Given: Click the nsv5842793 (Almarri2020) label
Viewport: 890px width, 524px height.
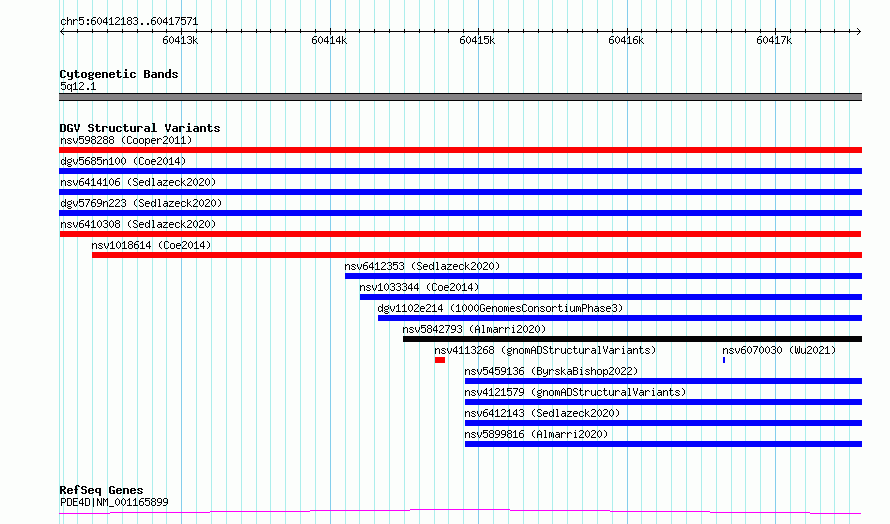Looking at the screenshot, I should [x=474, y=329].
